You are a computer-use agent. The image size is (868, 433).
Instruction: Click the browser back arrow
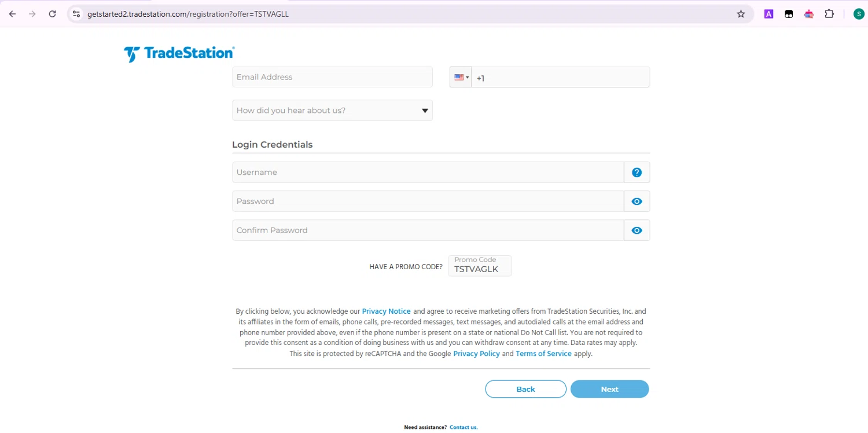click(x=12, y=14)
